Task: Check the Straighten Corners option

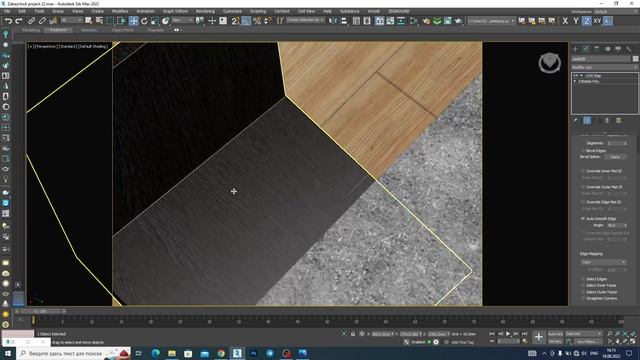Action: (583, 298)
